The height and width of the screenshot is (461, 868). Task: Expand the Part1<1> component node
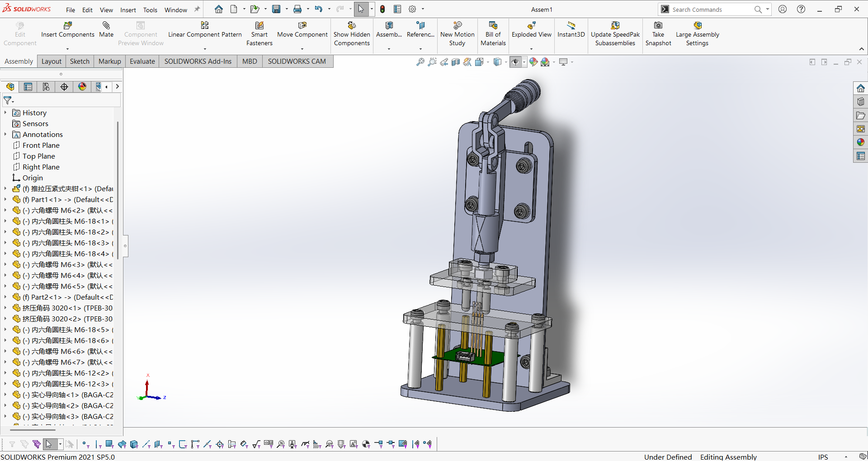tap(5, 199)
